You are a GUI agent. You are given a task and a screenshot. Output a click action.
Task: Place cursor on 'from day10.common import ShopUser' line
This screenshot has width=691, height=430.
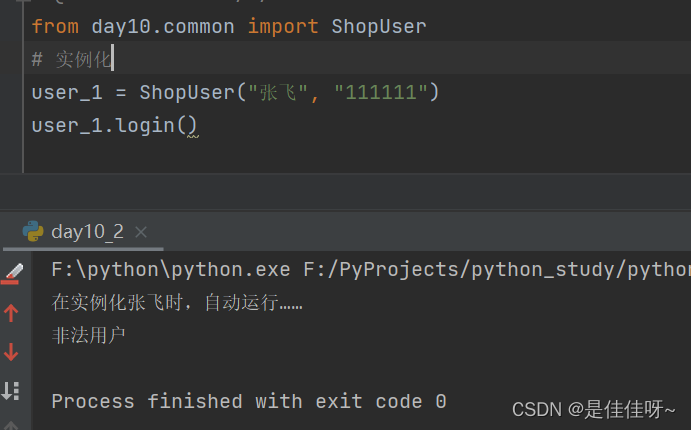pyautogui.click(x=229, y=26)
